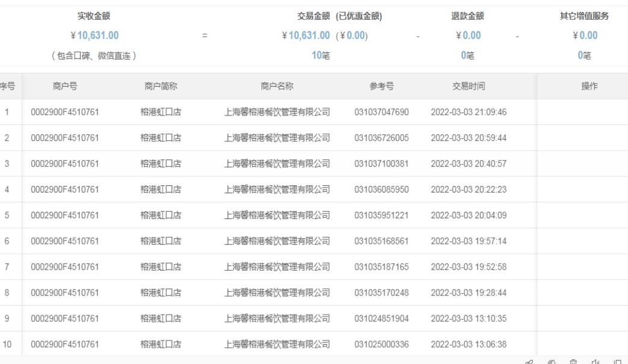Click the speaker icon in the bottom bar
The width and height of the screenshot is (628, 364).
point(595,362)
